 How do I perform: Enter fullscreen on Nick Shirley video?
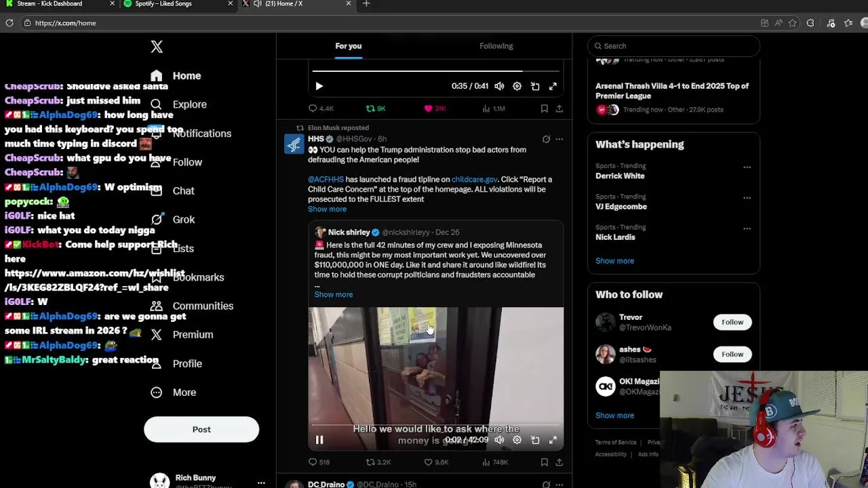coord(553,440)
